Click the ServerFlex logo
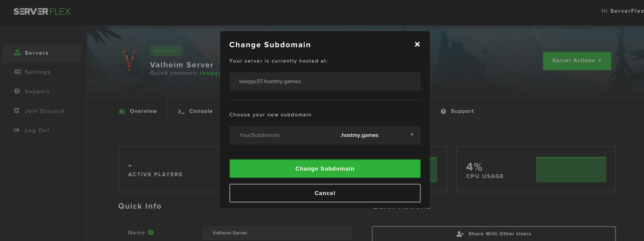 (x=42, y=11)
